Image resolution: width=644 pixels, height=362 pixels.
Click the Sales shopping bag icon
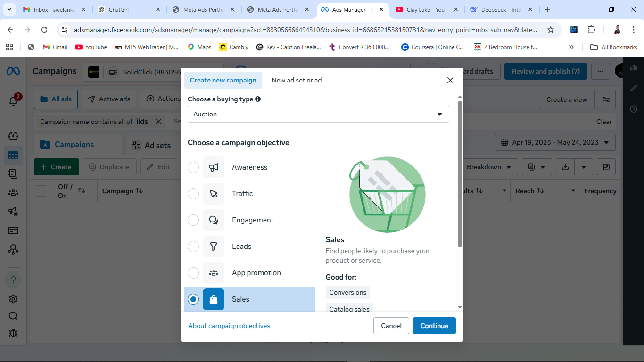pos(214,299)
